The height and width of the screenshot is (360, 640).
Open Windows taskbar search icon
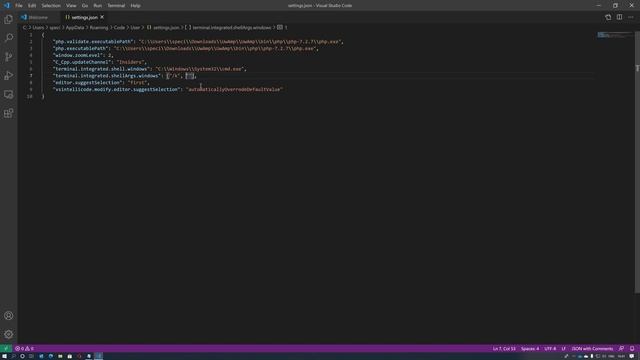tap(13, 356)
